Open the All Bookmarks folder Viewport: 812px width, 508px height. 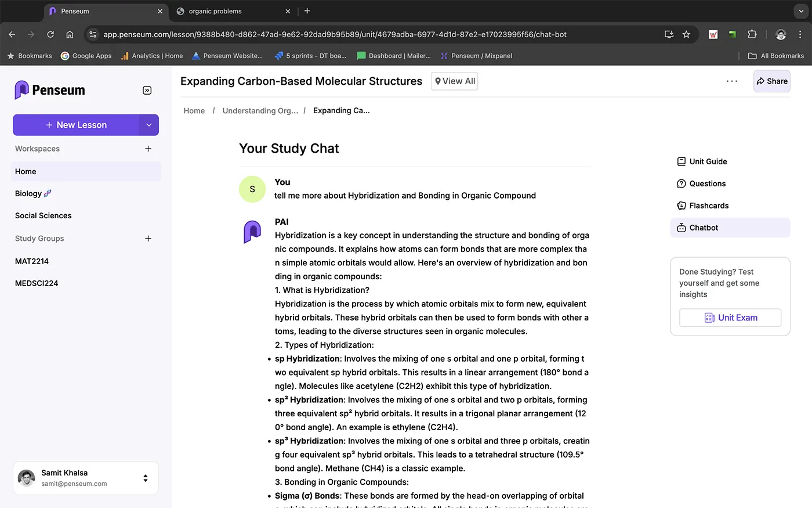(776, 56)
